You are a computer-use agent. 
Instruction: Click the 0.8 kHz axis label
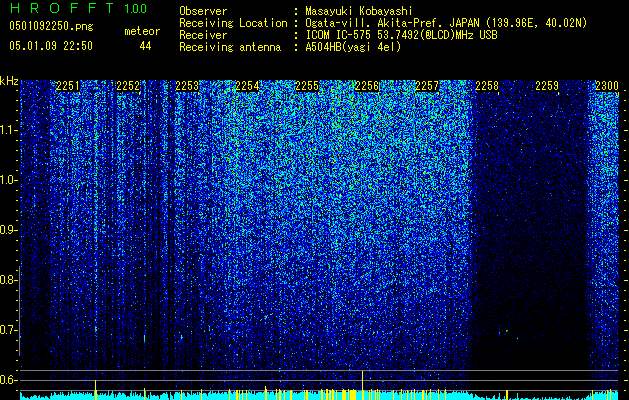(7, 280)
